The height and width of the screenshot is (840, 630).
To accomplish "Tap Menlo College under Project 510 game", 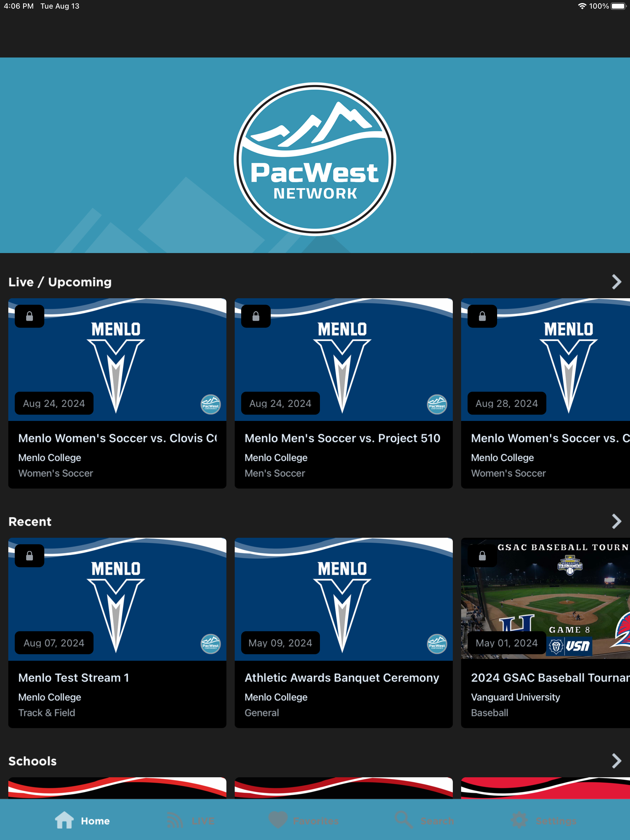I will click(x=276, y=458).
